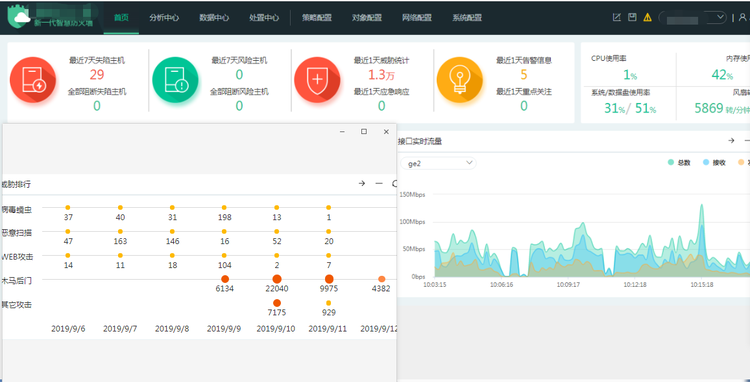Click the 9975 threat dot on 2019/9/11
Viewport: 750px width, 382px height.
click(329, 279)
